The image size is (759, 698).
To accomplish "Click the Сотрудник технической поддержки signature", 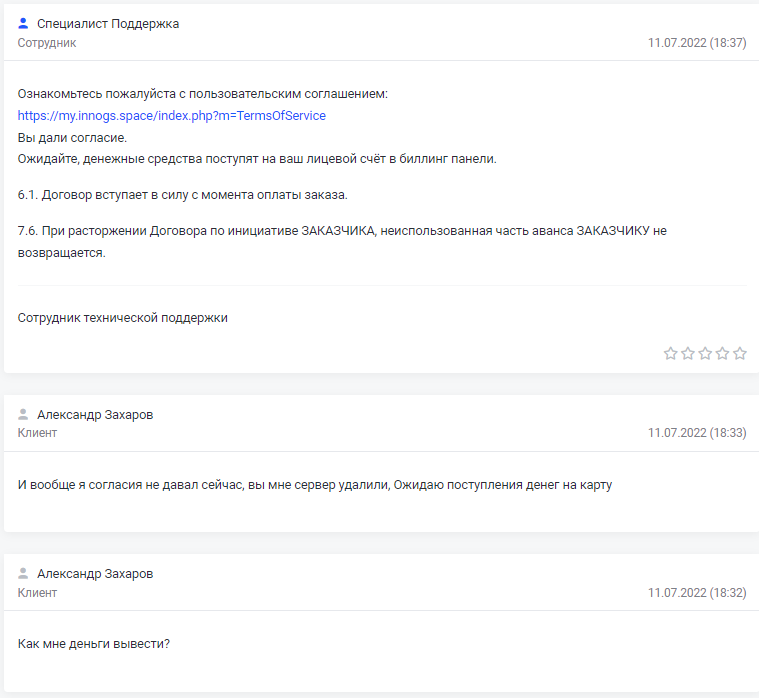I will coord(123,318).
